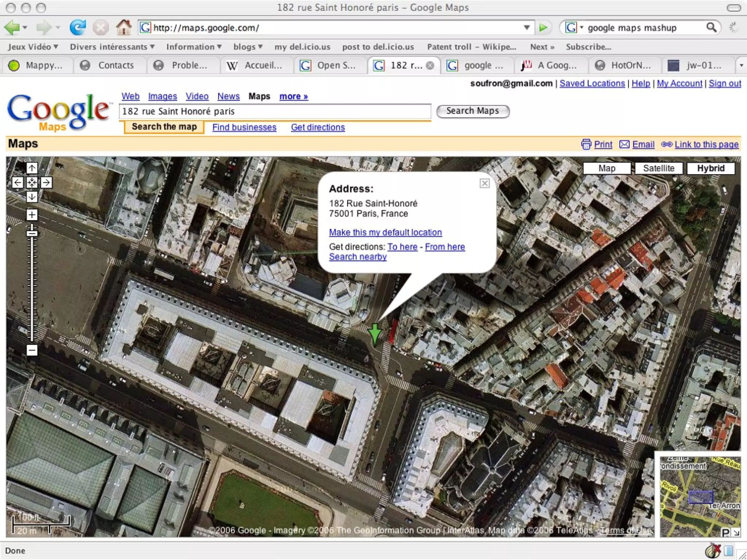Select the Hybrid view mode
Image resolution: width=747 pixels, height=560 pixels.
pos(711,168)
